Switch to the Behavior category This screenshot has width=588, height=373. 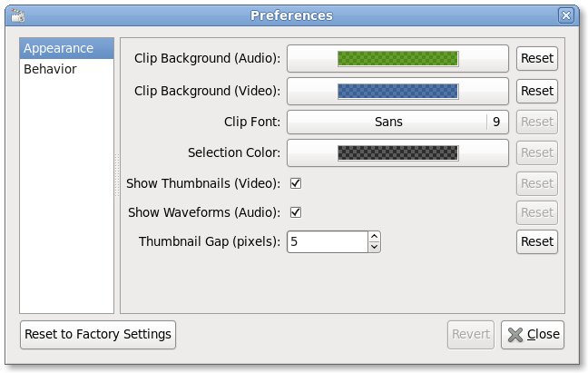tap(50, 69)
